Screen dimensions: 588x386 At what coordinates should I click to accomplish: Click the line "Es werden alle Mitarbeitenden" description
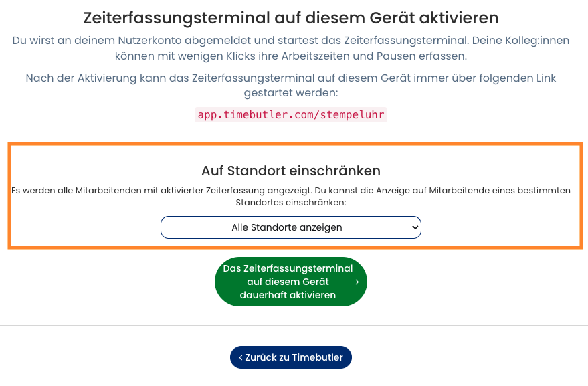click(291, 190)
